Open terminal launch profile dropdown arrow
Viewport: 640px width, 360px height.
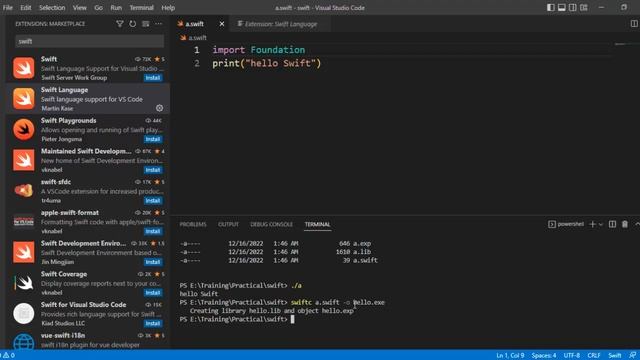[x=600, y=224]
